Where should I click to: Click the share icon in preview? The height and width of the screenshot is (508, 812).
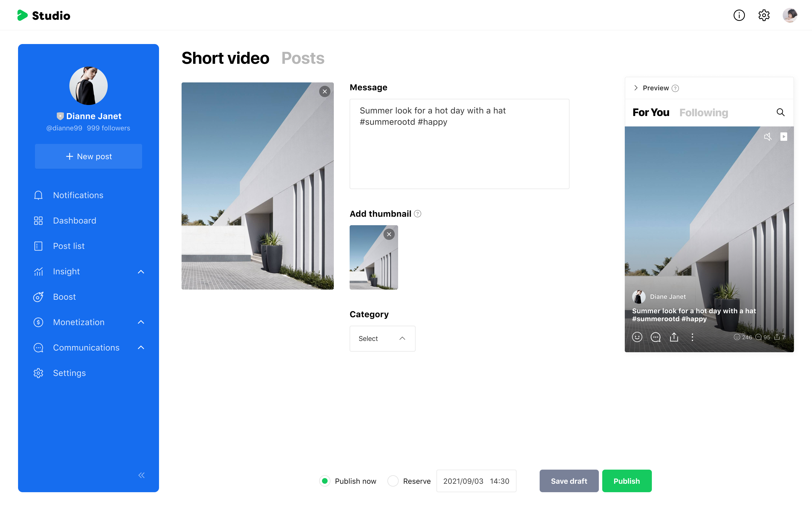(674, 337)
